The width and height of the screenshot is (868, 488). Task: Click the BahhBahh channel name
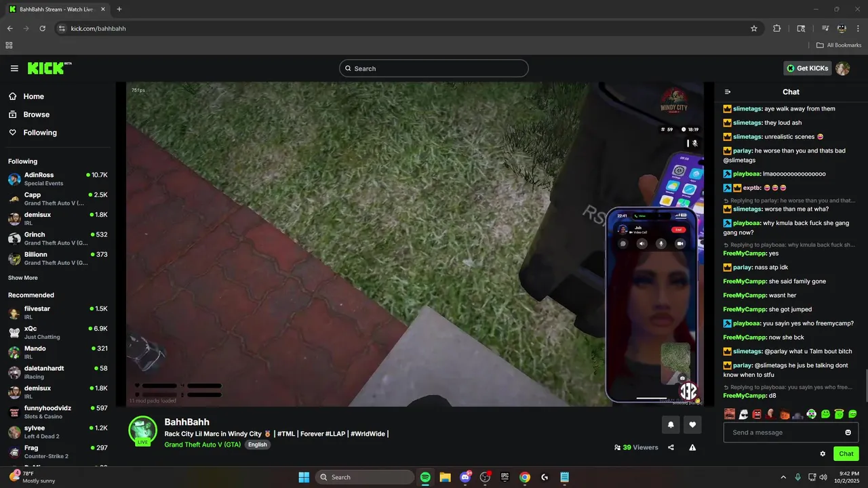[x=187, y=422]
